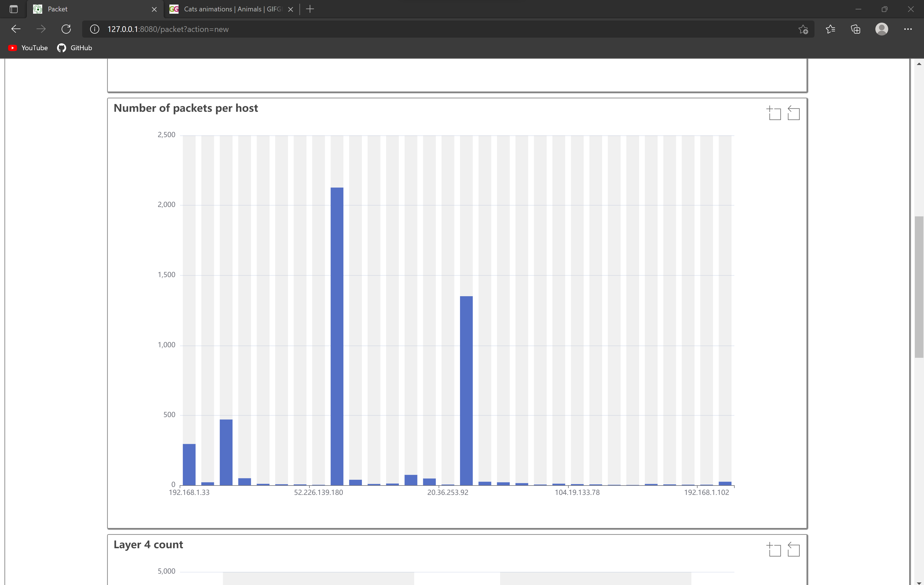Click zoom-select icon on packets per host chart
This screenshot has width=924, height=585.
pyautogui.click(x=774, y=113)
